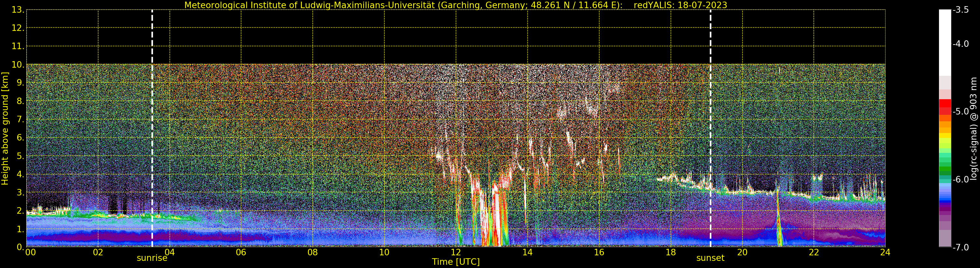Click the 'Height above ground [km]' axis label
Viewport: 980px width, 268px height.
click(5, 128)
